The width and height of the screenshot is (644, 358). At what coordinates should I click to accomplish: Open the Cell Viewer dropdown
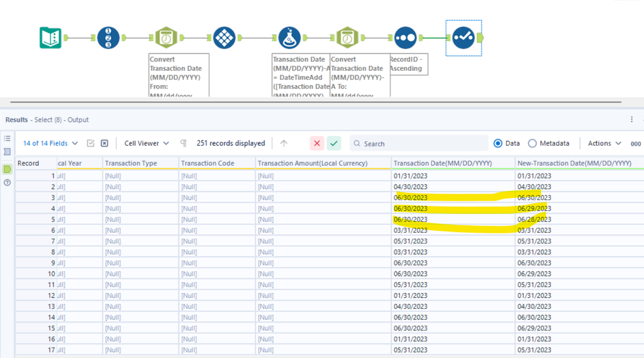147,143
